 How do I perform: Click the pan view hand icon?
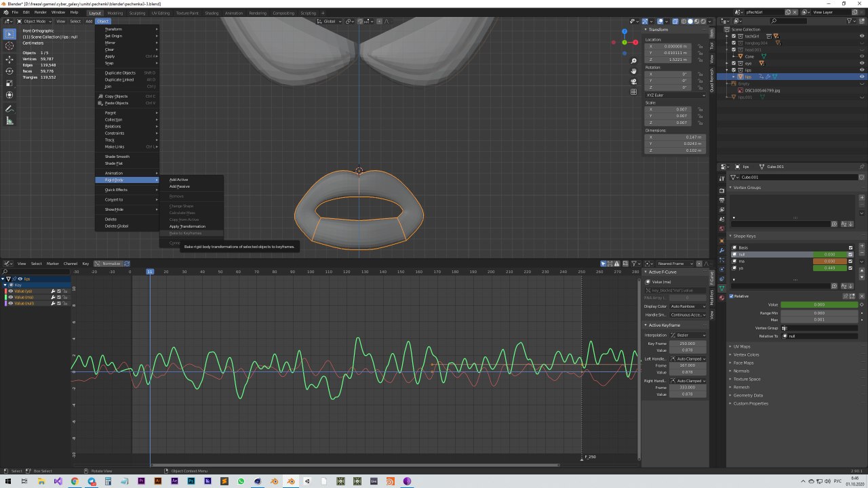pyautogui.click(x=633, y=71)
